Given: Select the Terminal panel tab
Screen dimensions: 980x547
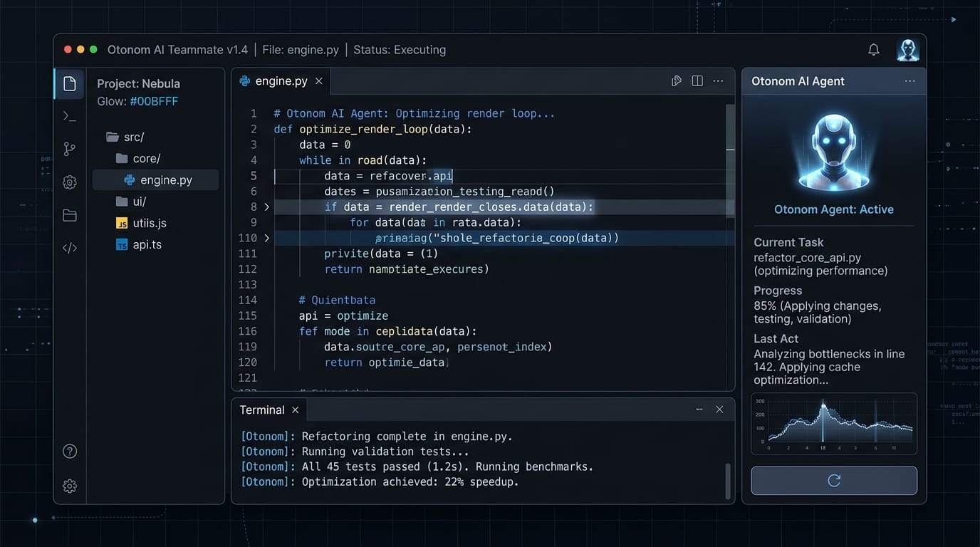Looking at the screenshot, I should (x=262, y=410).
